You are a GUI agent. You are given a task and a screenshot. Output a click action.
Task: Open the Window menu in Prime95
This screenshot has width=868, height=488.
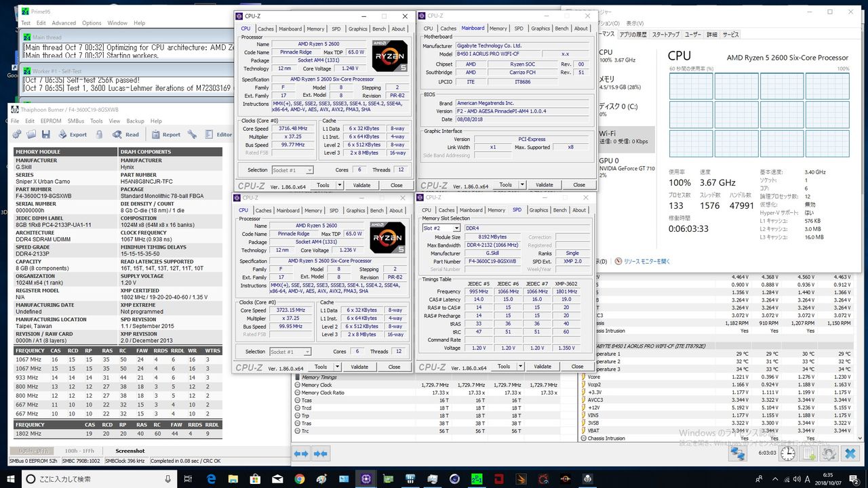point(117,23)
